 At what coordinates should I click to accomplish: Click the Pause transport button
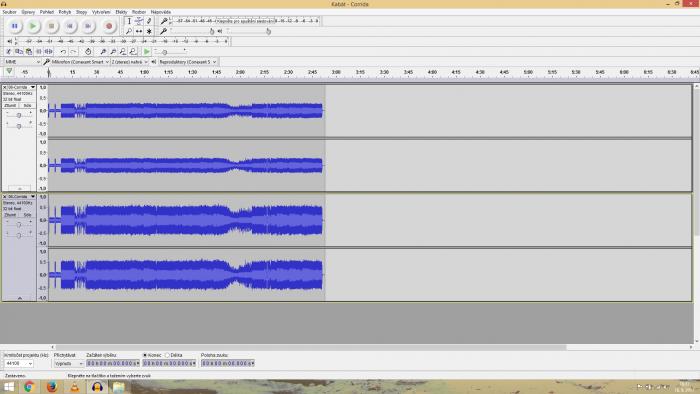14,26
